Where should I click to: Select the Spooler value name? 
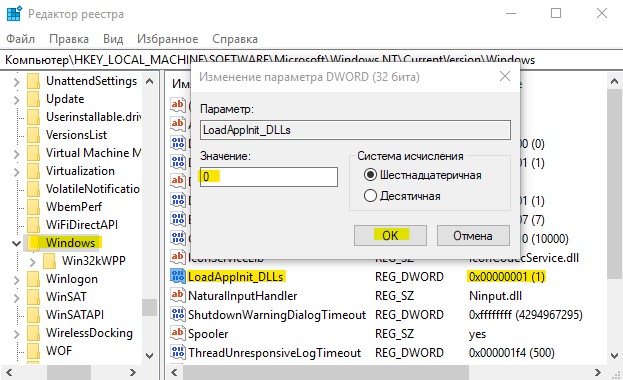208,334
